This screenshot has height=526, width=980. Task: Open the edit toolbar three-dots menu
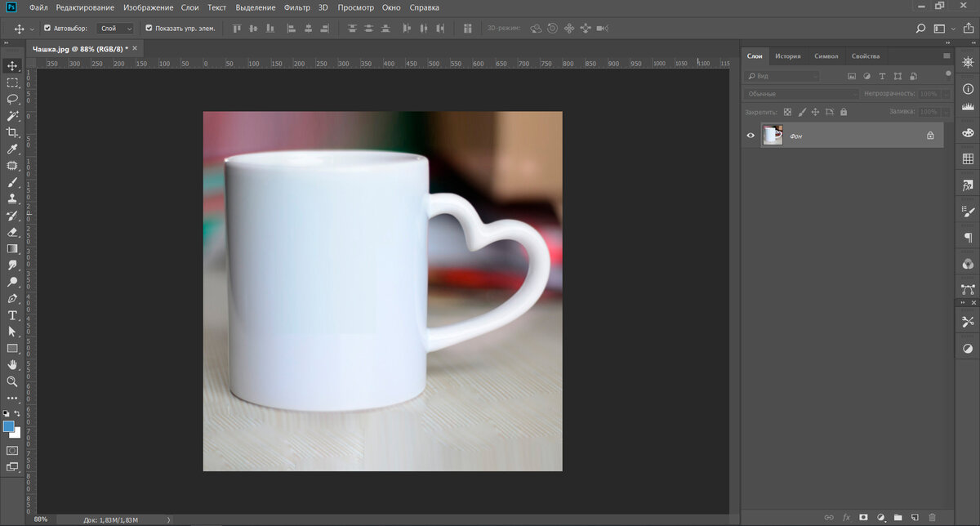[12, 398]
